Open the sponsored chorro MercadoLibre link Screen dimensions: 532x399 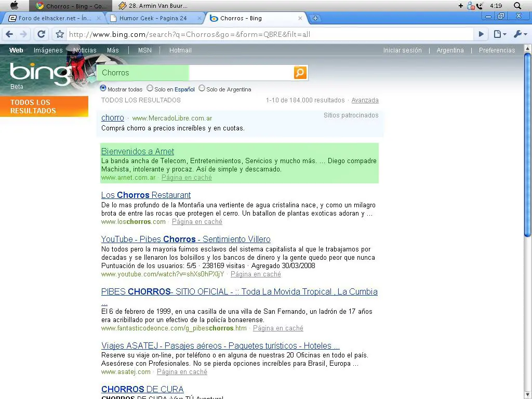coord(113,118)
